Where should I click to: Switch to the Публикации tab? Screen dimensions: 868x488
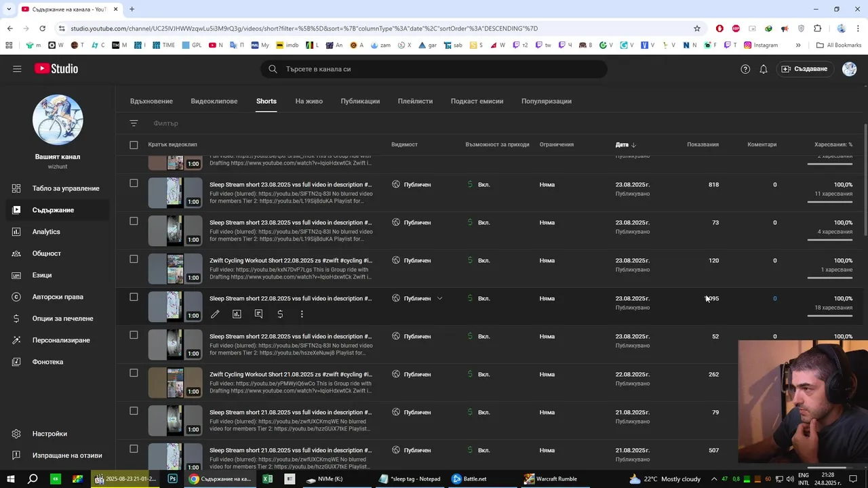tap(360, 101)
